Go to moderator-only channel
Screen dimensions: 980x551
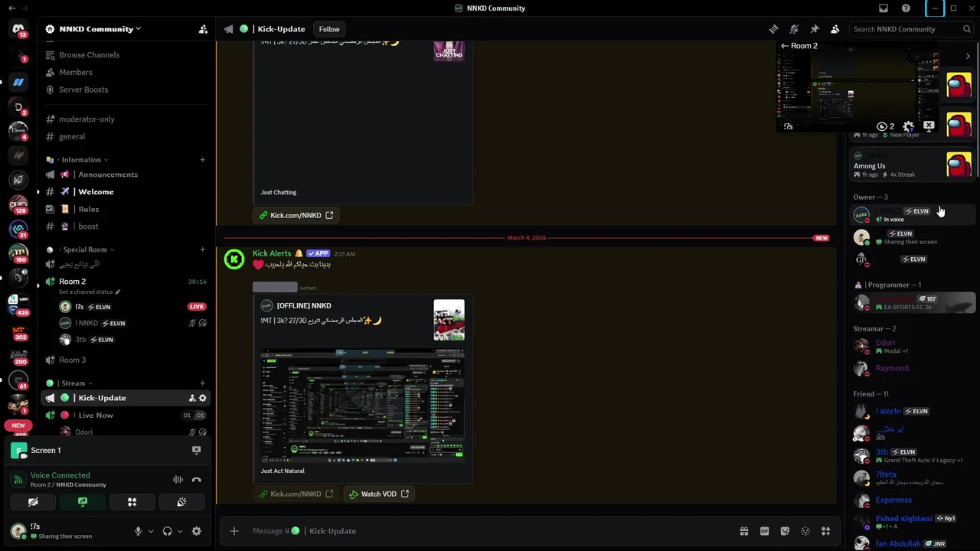pos(126,119)
